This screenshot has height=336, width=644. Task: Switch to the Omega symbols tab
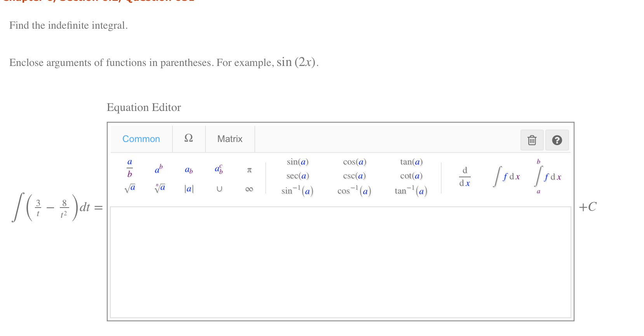click(x=189, y=139)
